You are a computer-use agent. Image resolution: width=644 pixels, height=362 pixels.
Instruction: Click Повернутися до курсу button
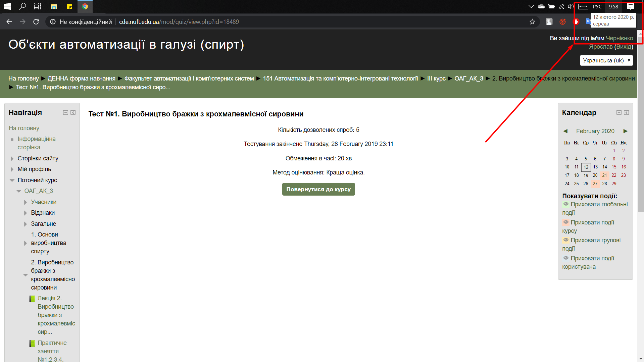(x=318, y=189)
